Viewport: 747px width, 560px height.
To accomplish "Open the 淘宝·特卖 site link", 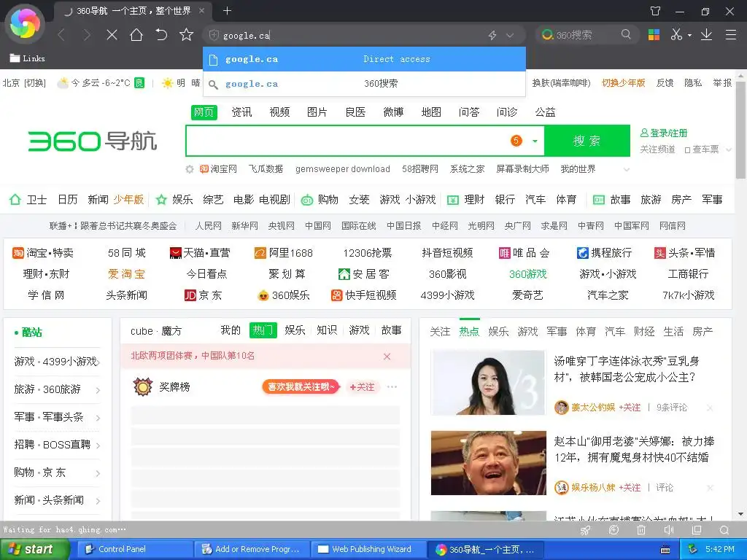I will point(43,253).
